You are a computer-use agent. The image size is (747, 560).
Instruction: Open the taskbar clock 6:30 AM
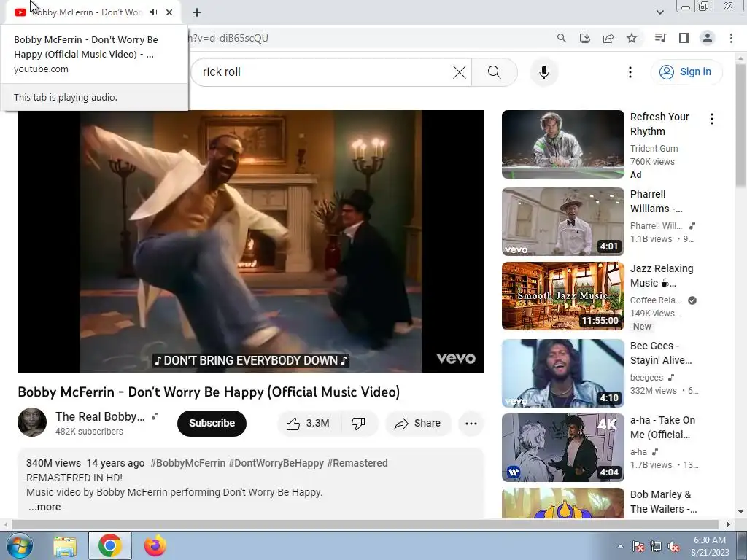(710, 546)
